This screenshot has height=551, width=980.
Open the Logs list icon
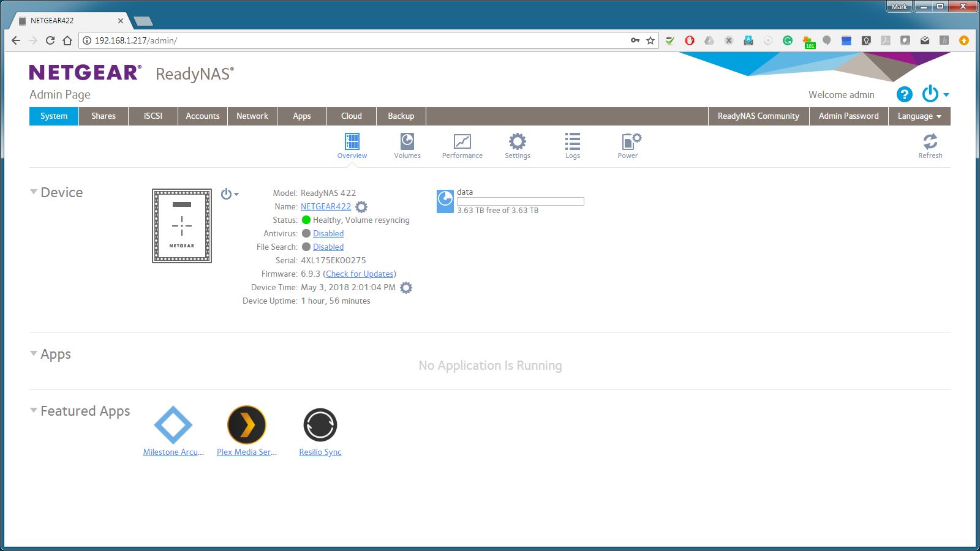[x=573, y=141]
